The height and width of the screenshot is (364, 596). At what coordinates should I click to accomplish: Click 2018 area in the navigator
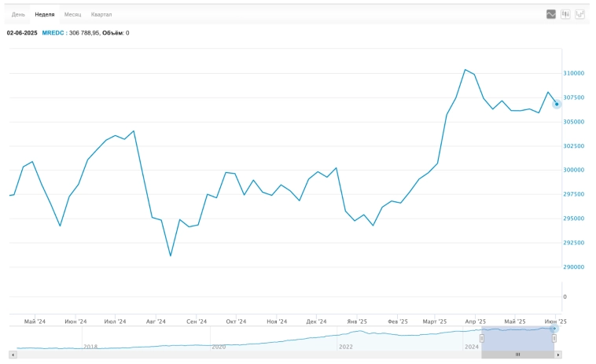90,346
